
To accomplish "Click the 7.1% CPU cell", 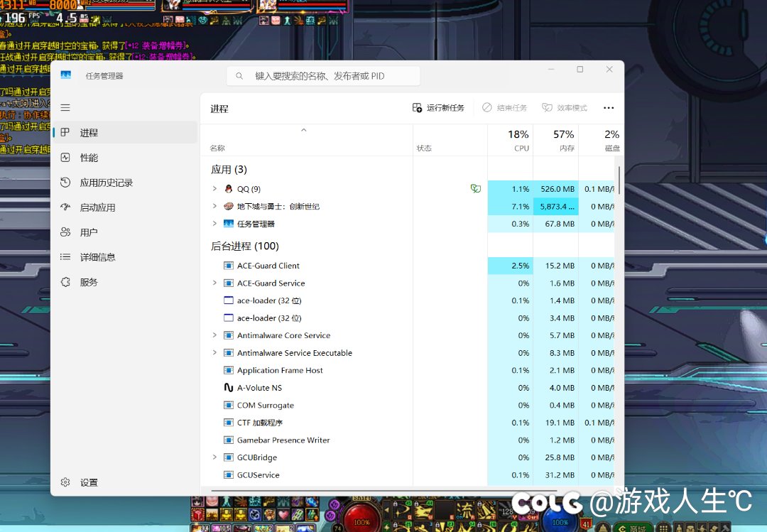I will click(x=510, y=207).
